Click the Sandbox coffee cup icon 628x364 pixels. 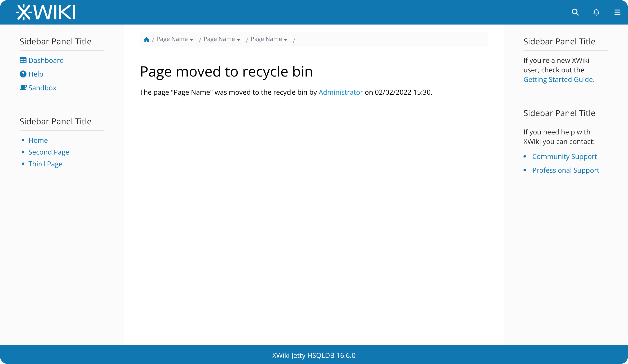(x=23, y=88)
